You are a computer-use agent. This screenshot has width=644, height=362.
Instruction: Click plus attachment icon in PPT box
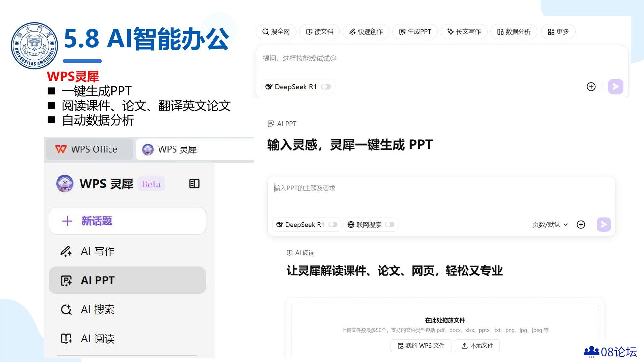[581, 225]
